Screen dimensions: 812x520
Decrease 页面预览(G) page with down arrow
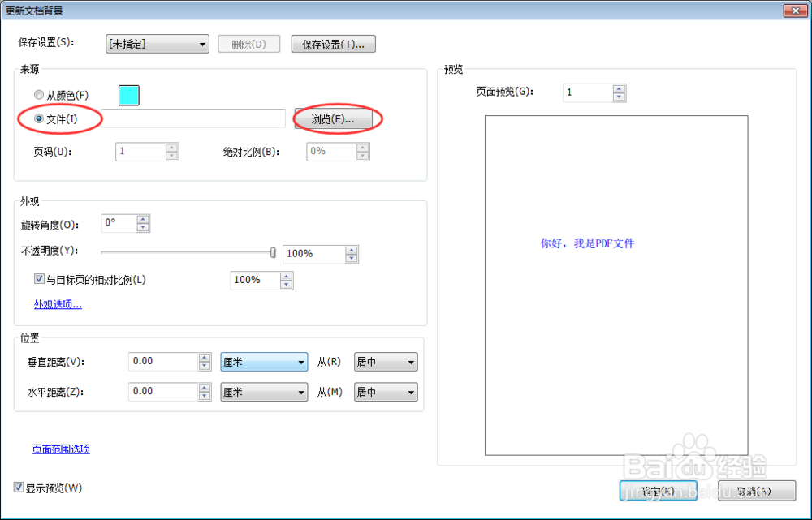coord(619,97)
